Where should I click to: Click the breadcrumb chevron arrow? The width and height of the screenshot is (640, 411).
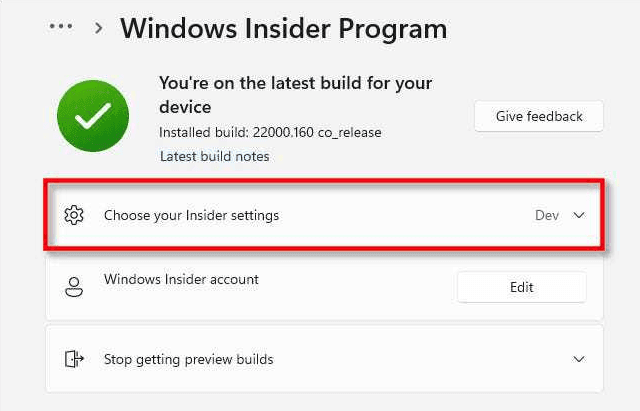click(98, 28)
